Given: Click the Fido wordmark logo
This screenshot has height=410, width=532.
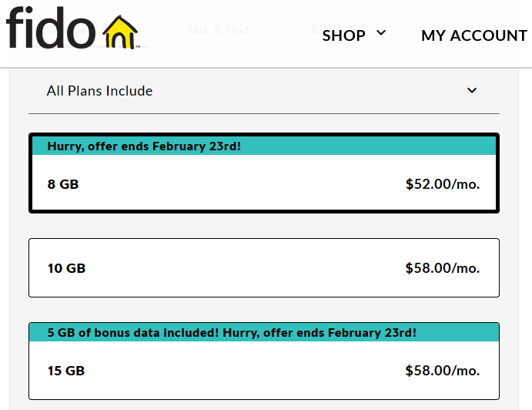Looking at the screenshot, I should tap(51, 28).
